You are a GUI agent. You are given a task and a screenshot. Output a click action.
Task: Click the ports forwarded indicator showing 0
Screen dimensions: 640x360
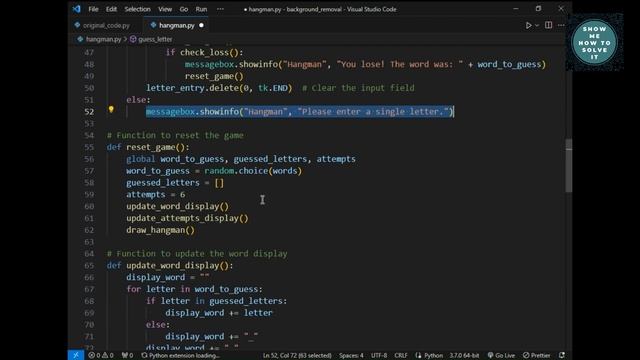point(128,355)
